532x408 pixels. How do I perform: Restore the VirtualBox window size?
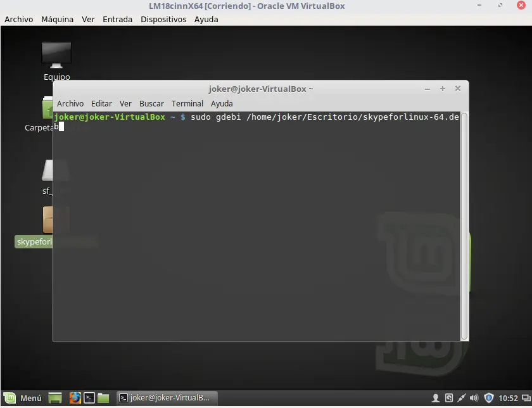point(500,5)
